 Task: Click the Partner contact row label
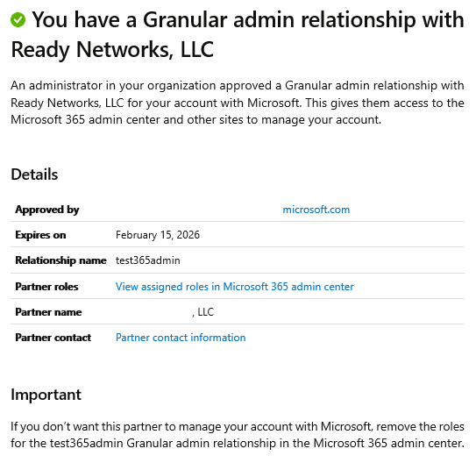(x=53, y=338)
